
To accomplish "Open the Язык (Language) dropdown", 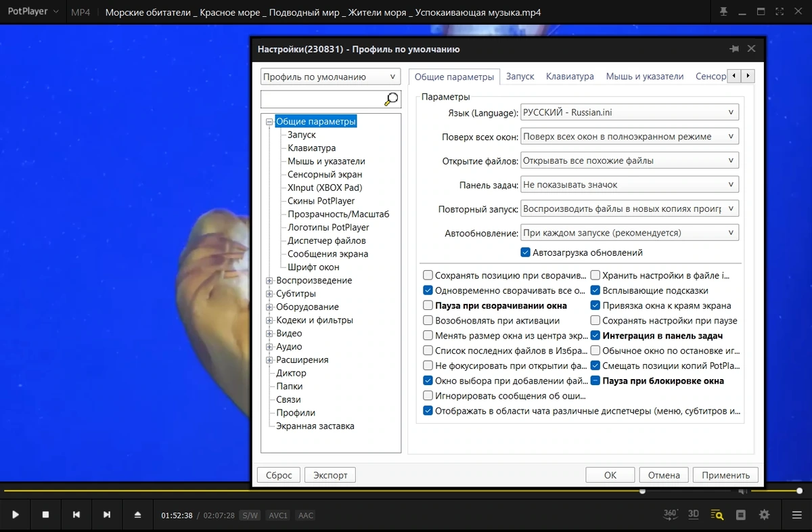I will [x=629, y=112].
